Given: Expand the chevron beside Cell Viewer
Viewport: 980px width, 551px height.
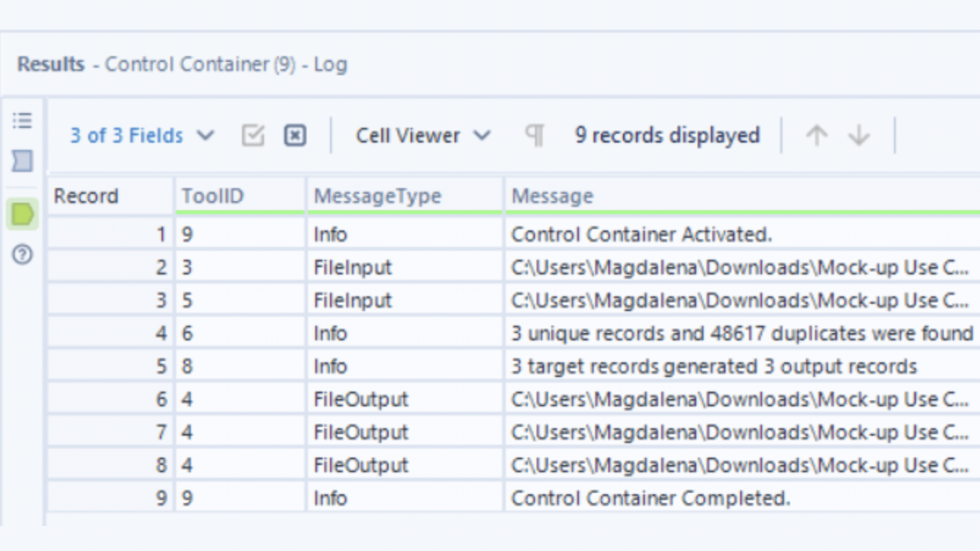Looking at the screenshot, I should click(x=482, y=135).
